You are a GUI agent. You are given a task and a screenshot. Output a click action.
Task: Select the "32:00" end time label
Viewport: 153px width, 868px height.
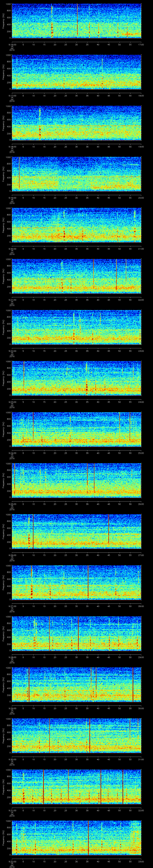(141, 810)
